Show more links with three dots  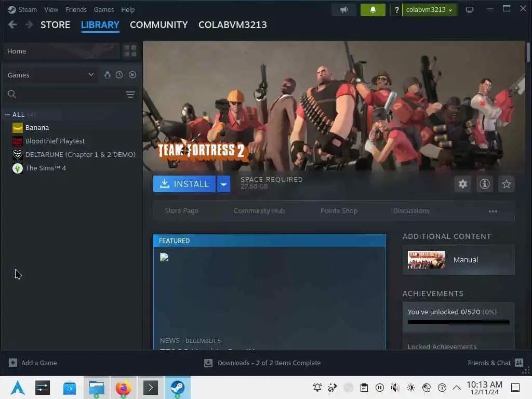493,211
